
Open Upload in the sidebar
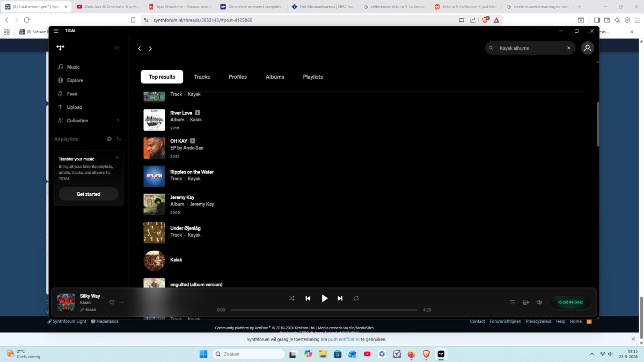coord(74,107)
